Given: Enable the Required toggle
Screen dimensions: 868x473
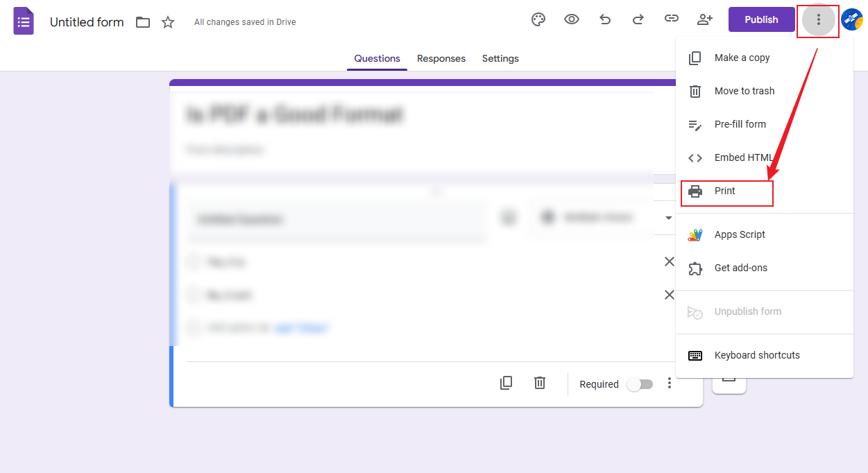Looking at the screenshot, I should tap(639, 383).
